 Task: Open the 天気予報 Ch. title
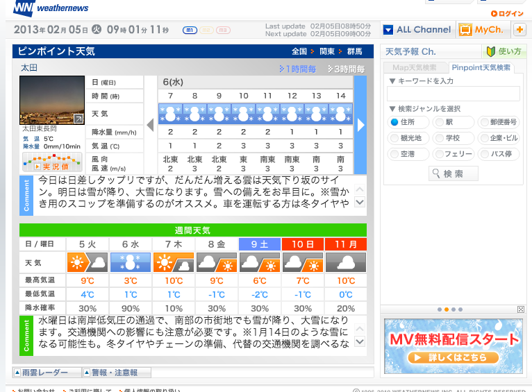pyautogui.click(x=410, y=51)
